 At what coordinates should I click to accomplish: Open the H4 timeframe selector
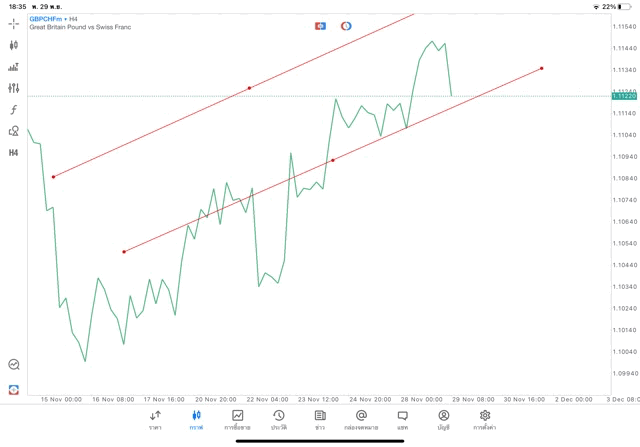pos(13,153)
